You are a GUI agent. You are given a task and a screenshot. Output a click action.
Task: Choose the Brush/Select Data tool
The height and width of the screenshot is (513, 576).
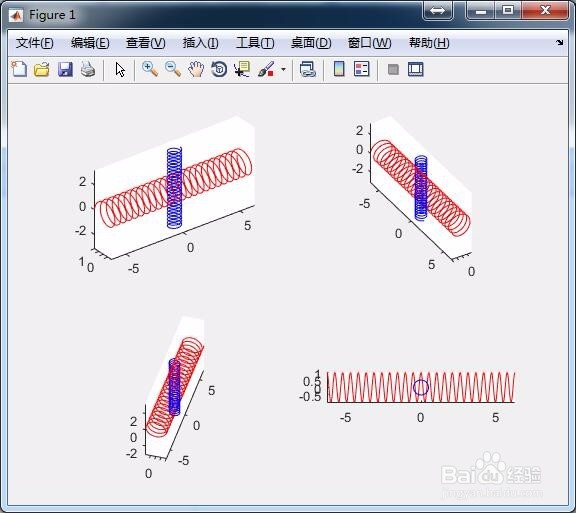(x=267, y=69)
